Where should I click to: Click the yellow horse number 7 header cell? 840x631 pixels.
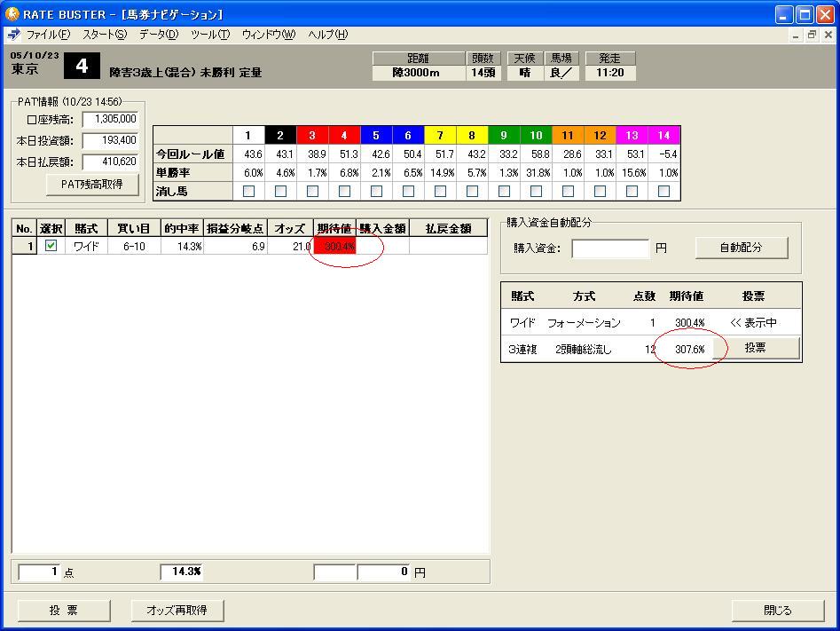(x=440, y=135)
